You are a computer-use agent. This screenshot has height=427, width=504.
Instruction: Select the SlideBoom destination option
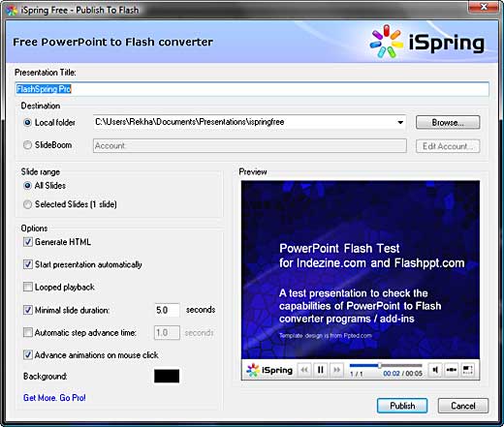pos(27,145)
